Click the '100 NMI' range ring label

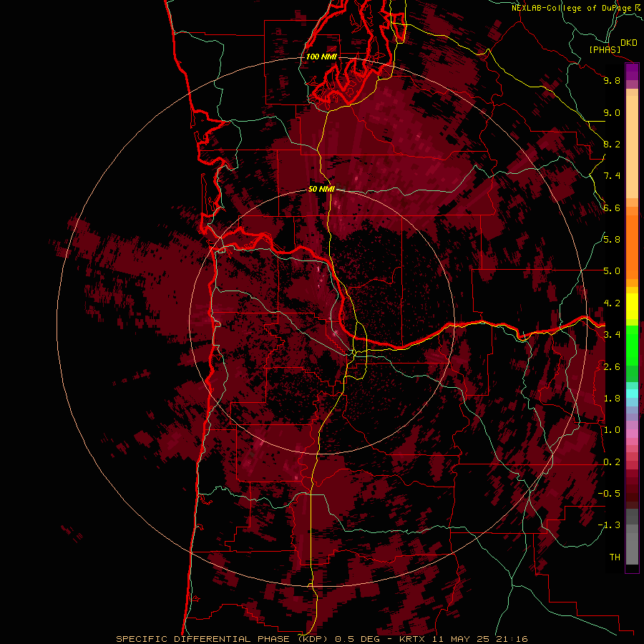coord(321,57)
